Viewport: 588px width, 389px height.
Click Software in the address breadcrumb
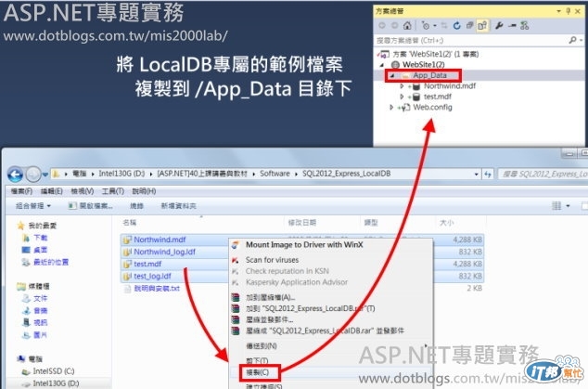click(x=275, y=174)
